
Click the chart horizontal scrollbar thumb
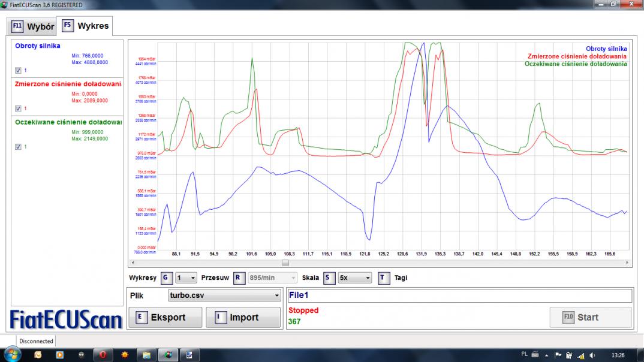click(285, 263)
